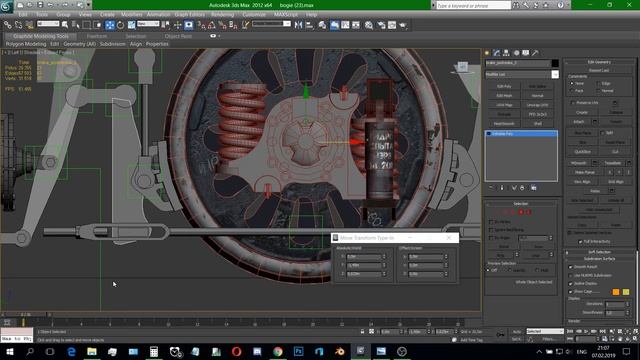Open the Key Filters Selected dropdown

point(545,331)
